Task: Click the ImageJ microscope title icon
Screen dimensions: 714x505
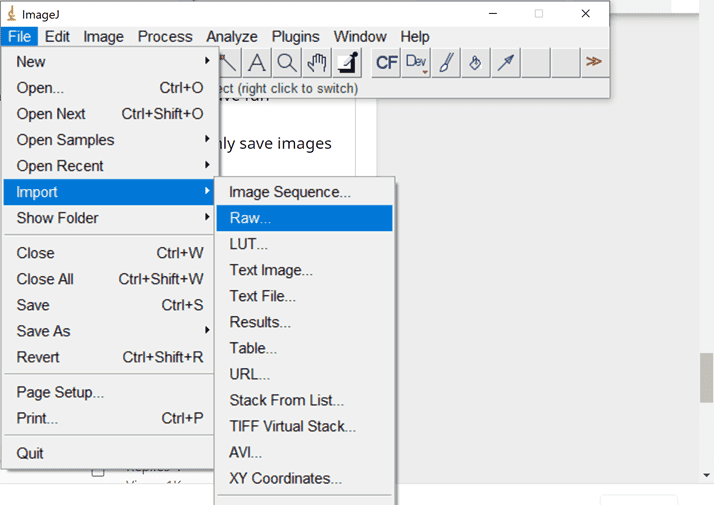Action: click(x=11, y=14)
